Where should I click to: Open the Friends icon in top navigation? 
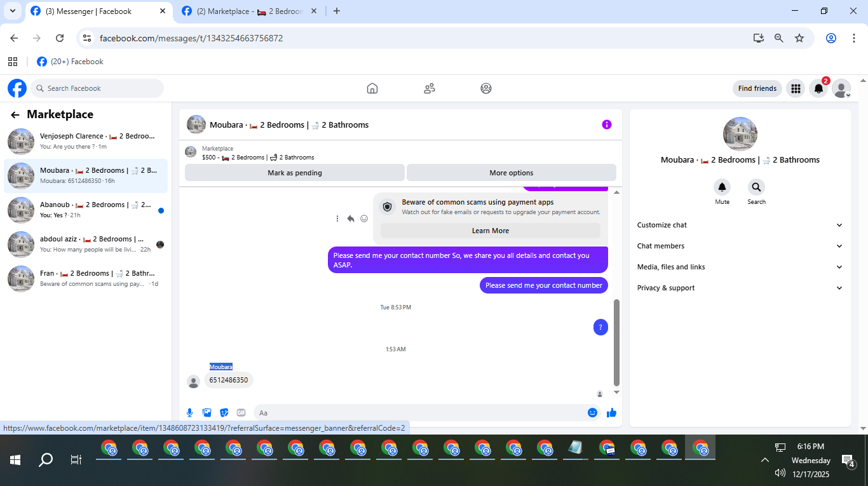(x=430, y=88)
